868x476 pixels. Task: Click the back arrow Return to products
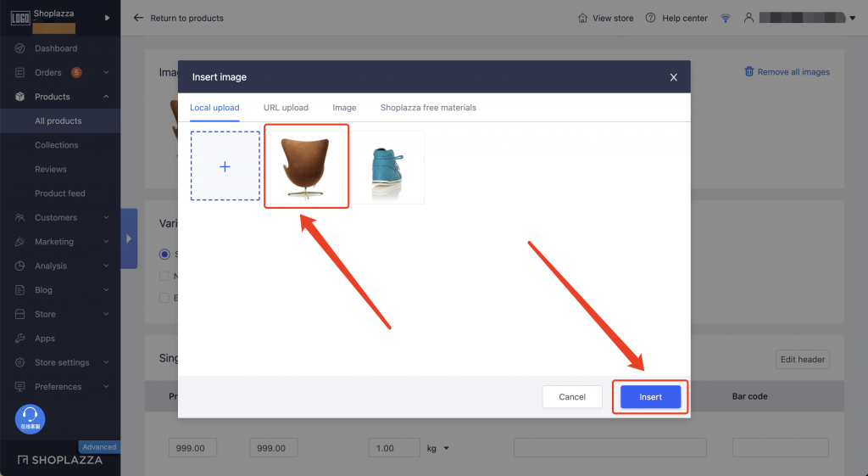[x=139, y=18]
